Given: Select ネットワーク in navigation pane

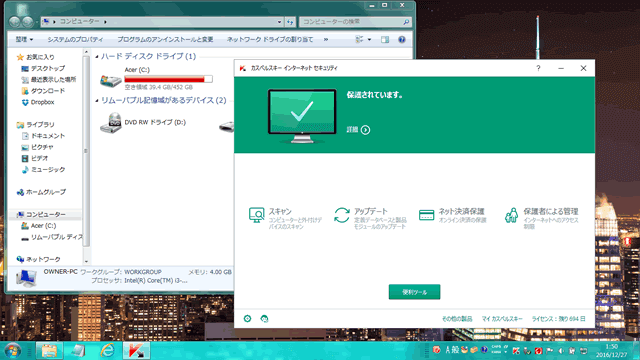Looking at the screenshot, I should click(43, 259).
